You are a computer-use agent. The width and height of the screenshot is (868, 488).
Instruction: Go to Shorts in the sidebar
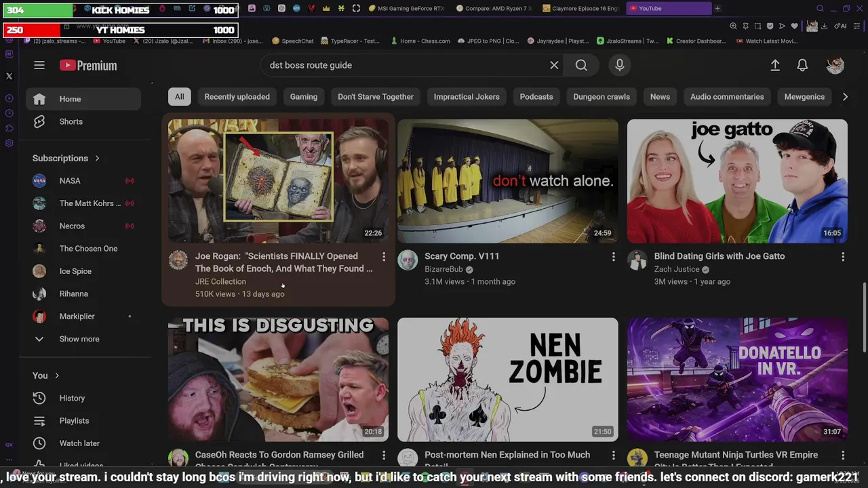click(x=83, y=121)
